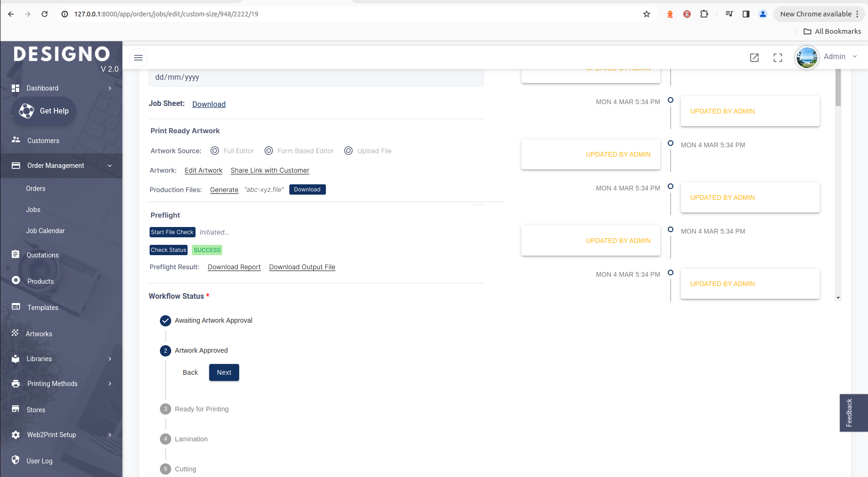This screenshot has width=868, height=477.
Task: Click the Order Management card icon
Action: pyautogui.click(x=16, y=166)
